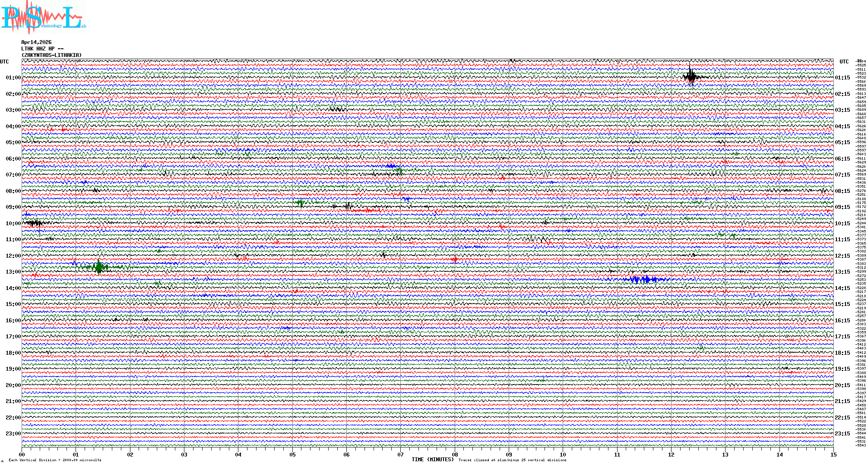Click the Traces clipped footnote text

(512, 460)
